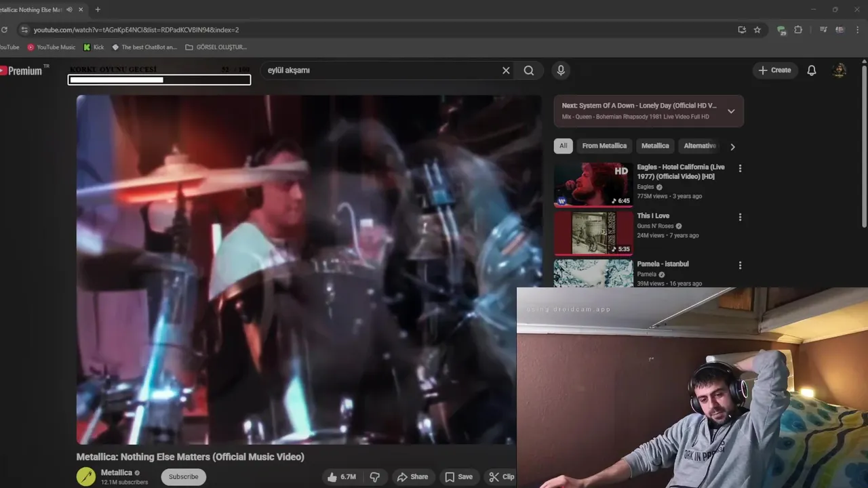The width and height of the screenshot is (868, 488).
Task: Select the From Metallica filter chip
Action: 604,146
